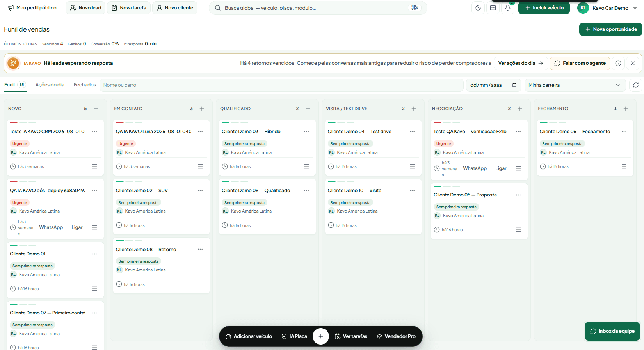Click the Nome ou carro filter field

point(281,85)
